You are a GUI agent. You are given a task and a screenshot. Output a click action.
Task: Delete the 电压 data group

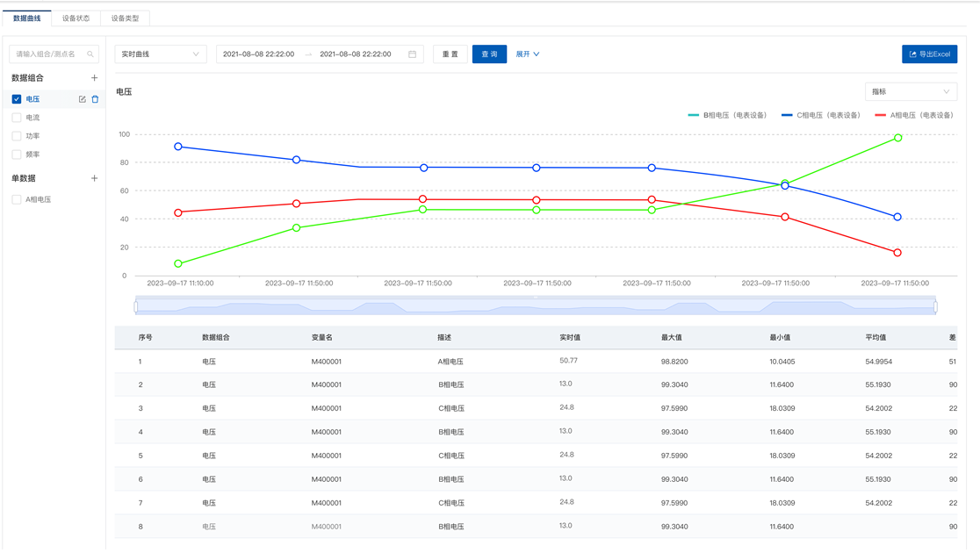(96, 99)
